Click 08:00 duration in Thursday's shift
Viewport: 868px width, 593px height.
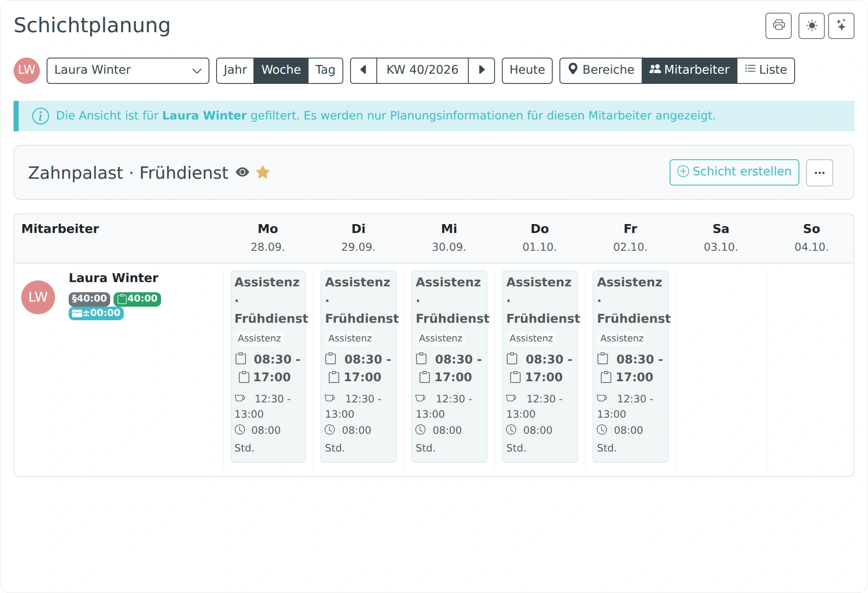click(x=538, y=430)
